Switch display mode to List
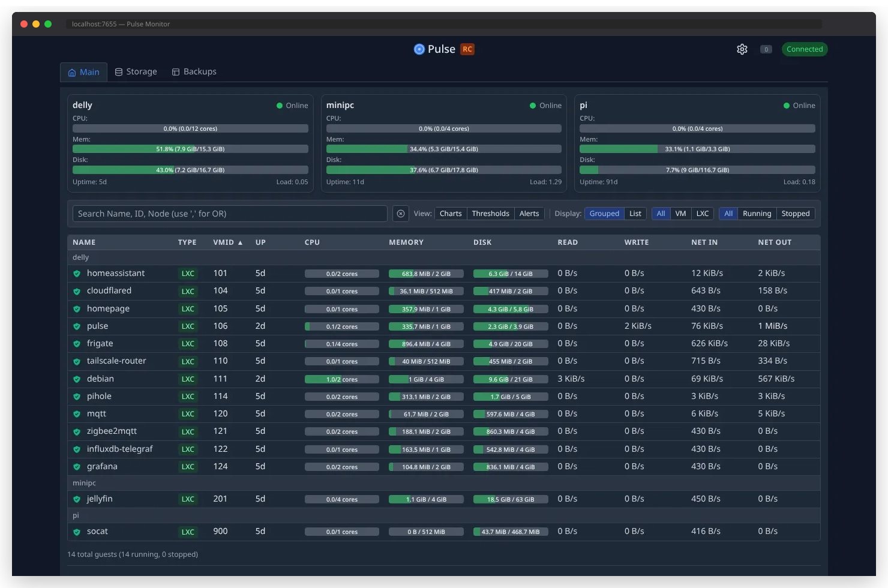This screenshot has height=588, width=888. pos(635,214)
